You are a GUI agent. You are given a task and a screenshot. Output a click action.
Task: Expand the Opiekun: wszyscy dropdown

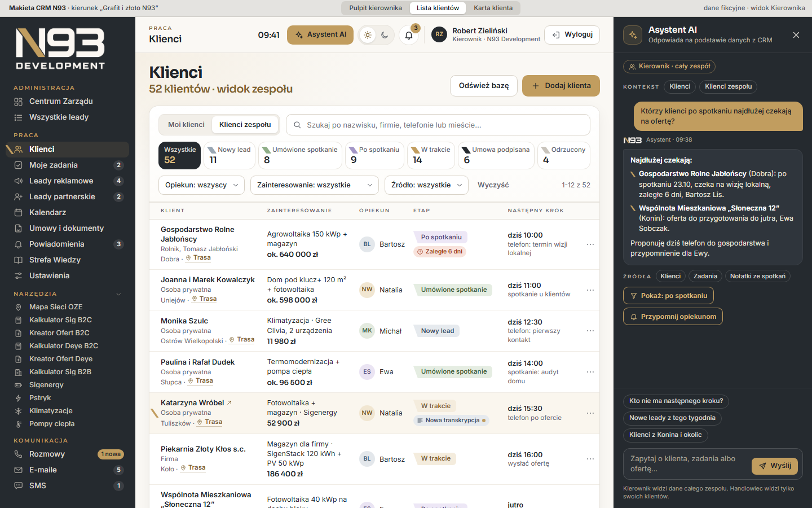point(202,185)
